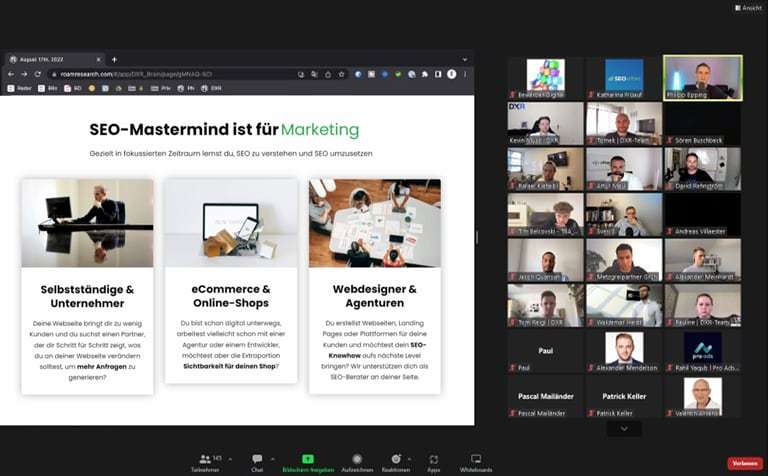The width and height of the screenshot is (768, 476).
Task: Expand the arrow beside Reaktionen
Action: pos(409,459)
